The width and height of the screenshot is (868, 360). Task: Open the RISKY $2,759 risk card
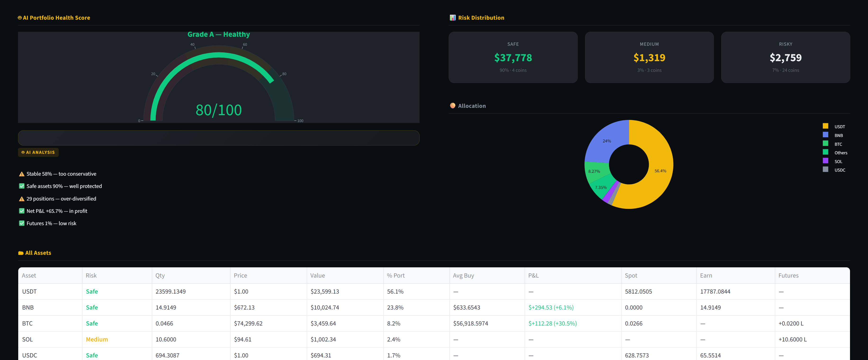(785, 57)
